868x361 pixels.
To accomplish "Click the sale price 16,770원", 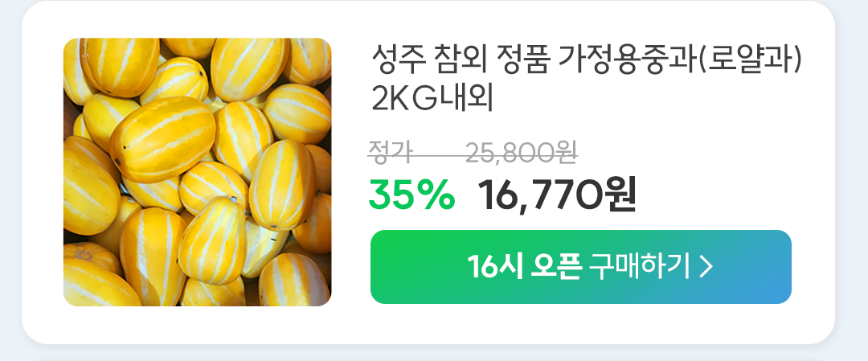I will pos(558,196).
